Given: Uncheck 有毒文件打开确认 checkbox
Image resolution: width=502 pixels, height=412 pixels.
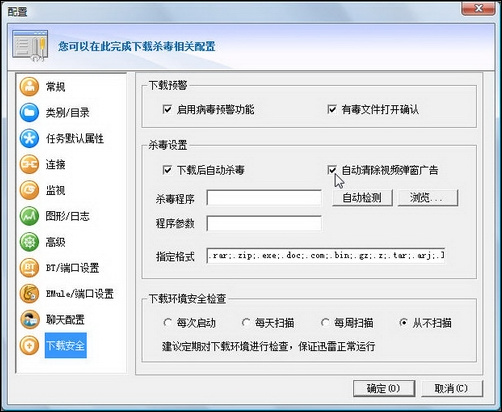Looking at the screenshot, I should (332, 109).
